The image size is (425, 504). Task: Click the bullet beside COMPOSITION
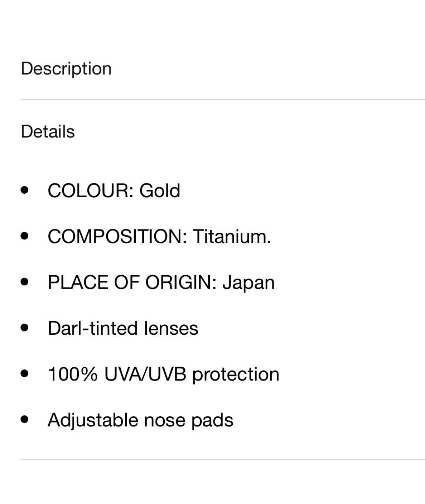25,236
